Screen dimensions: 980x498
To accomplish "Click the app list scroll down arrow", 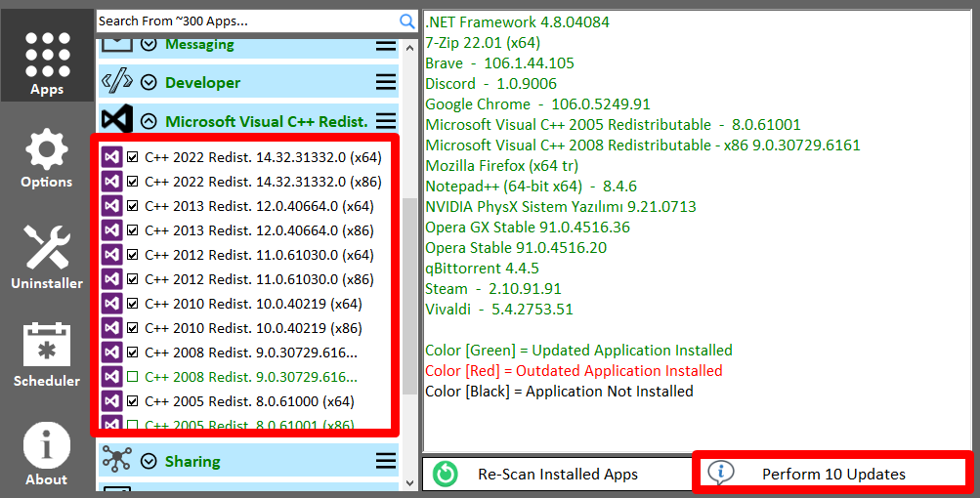I will [x=409, y=482].
